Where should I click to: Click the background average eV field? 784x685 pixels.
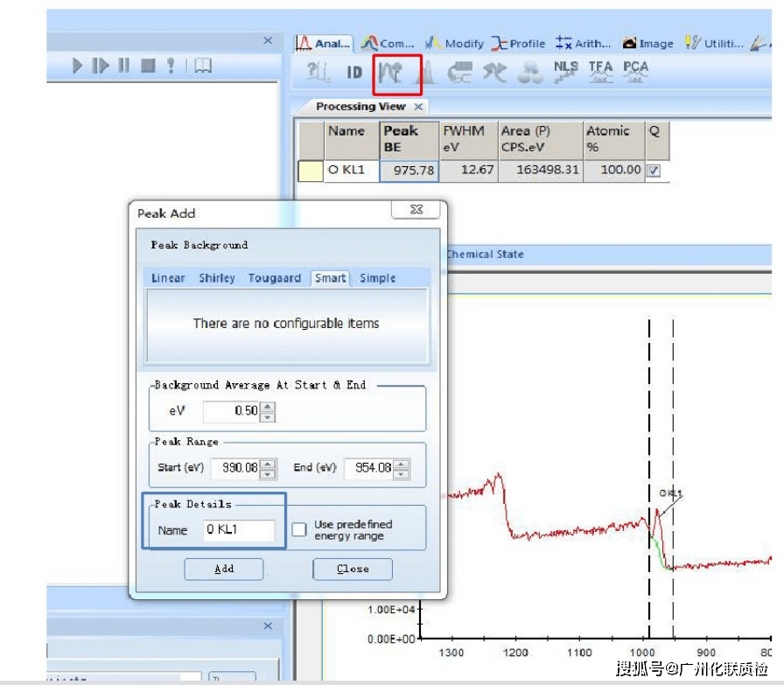tap(231, 411)
